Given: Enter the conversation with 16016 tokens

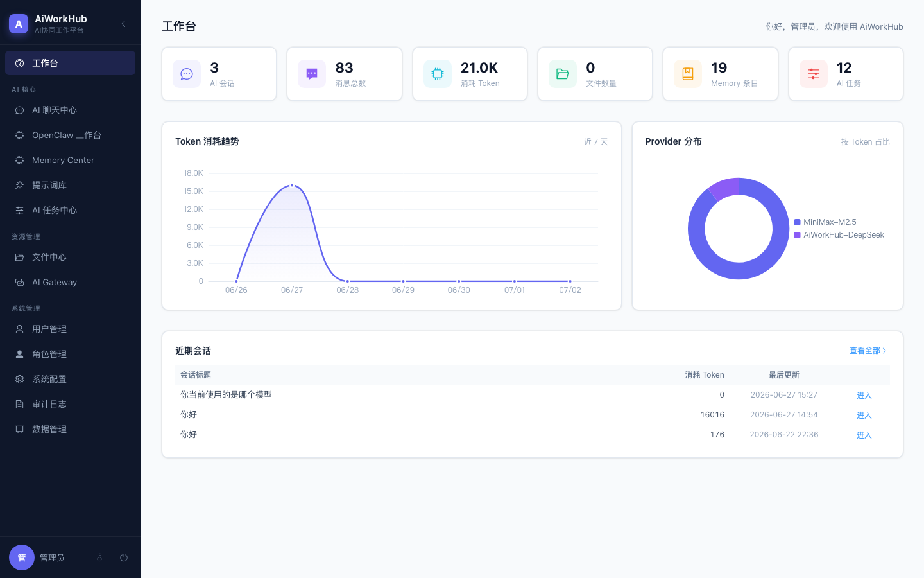Looking at the screenshot, I should pyautogui.click(x=864, y=415).
